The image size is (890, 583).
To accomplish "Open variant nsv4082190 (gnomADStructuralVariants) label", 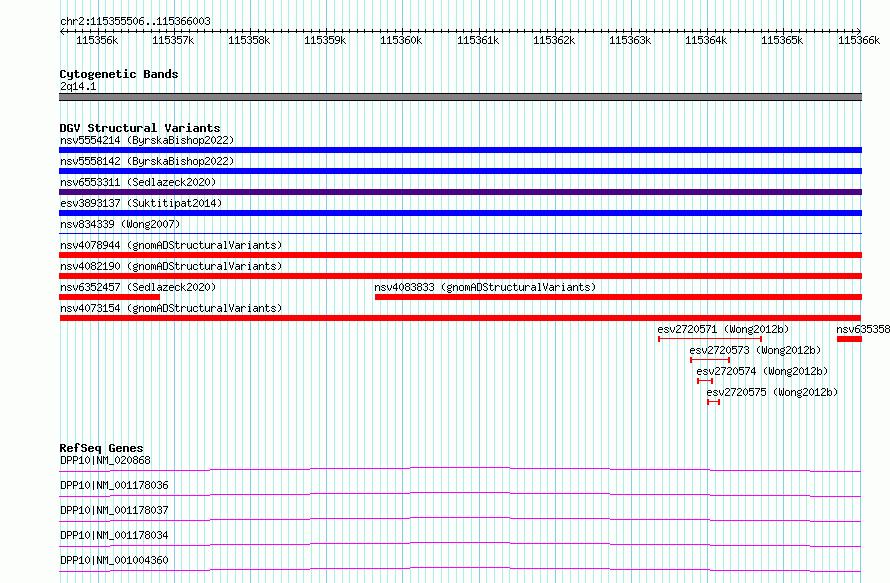I will (x=171, y=266).
